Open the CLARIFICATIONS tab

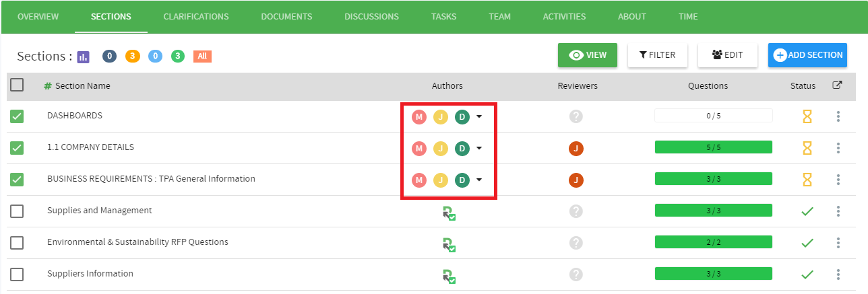[196, 17]
